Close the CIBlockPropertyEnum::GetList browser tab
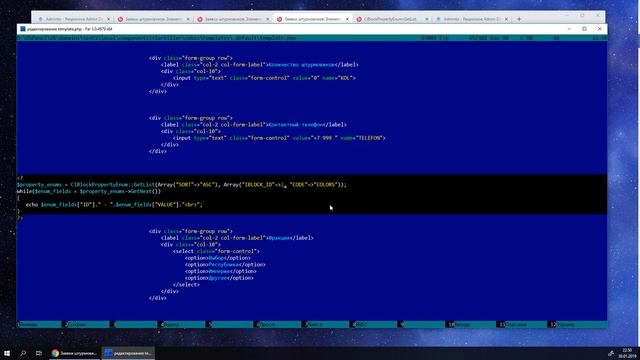This screenshot has height=360, width=640. 427,19
